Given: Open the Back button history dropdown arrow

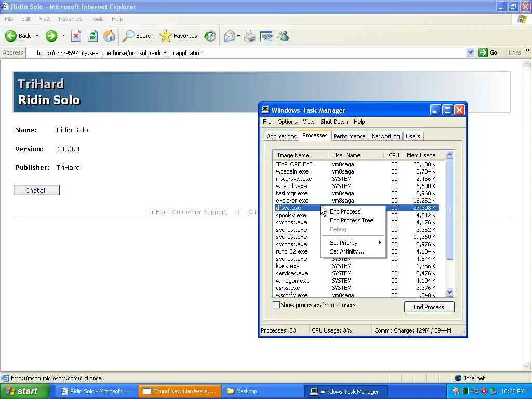Looking at the screenshot, I should (37, 36).
